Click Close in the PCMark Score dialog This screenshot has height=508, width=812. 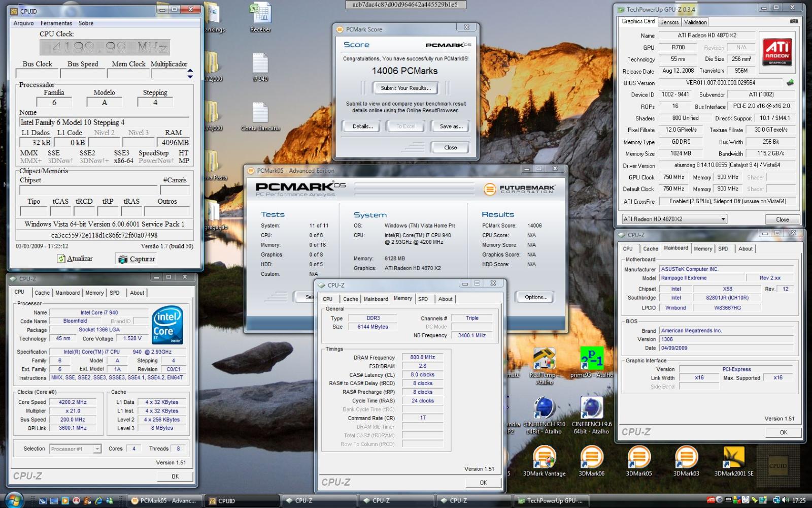(x=451, y=147)
